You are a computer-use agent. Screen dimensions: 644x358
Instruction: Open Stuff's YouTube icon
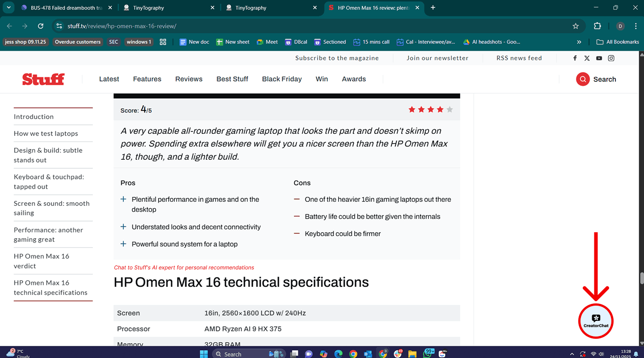pyautogui.click(x=599, y=58)
